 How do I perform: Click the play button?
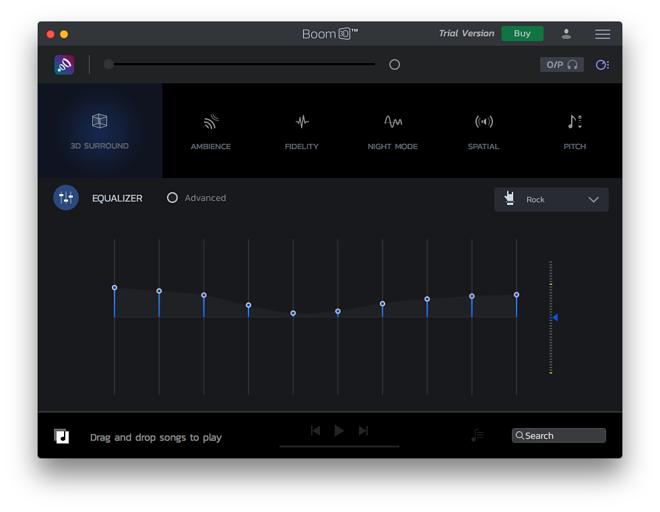pos(339,430)
